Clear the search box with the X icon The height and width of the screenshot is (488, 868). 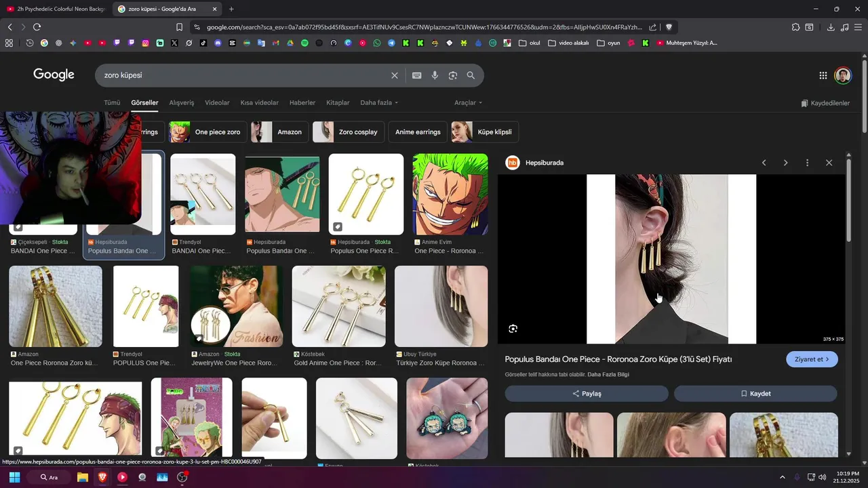(394, 75)
